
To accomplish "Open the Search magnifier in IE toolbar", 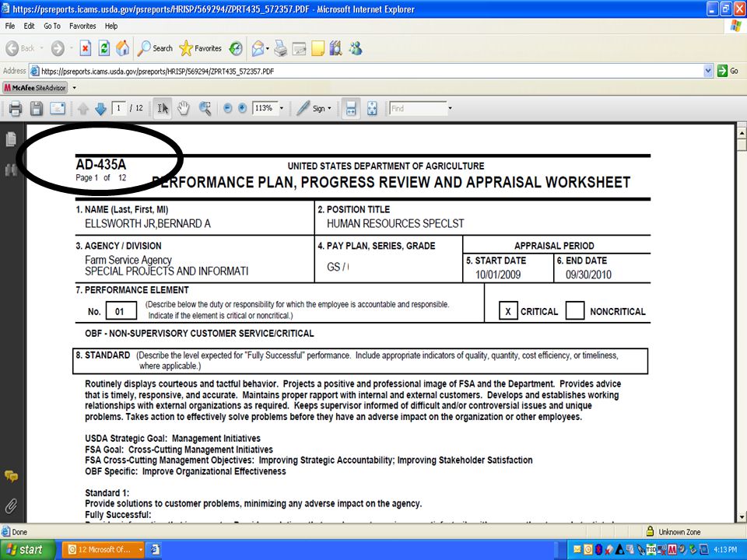I will (155, 48).
